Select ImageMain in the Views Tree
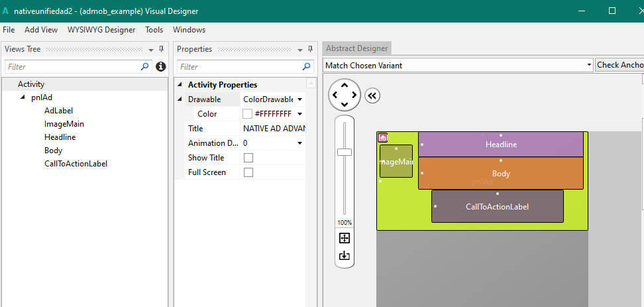This screenshot has width=644, height=307. pos(64,124)
